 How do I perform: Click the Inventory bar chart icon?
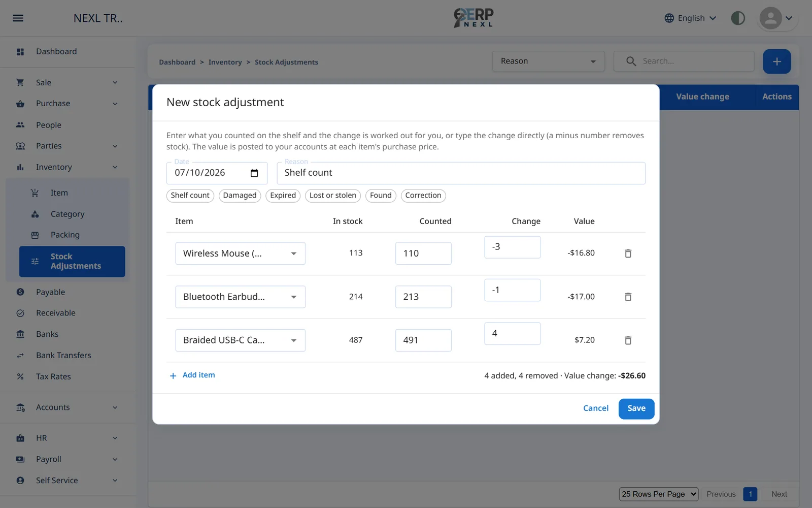(20, 167)
